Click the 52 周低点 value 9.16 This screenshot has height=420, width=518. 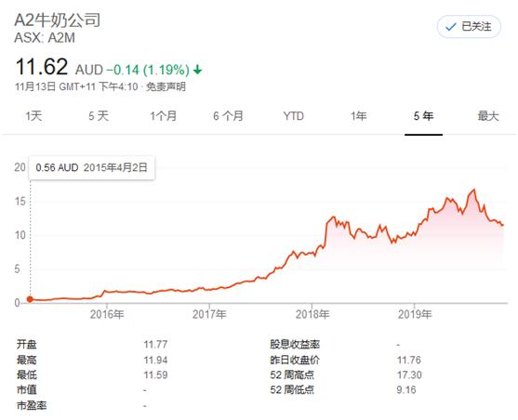point(406,390)
